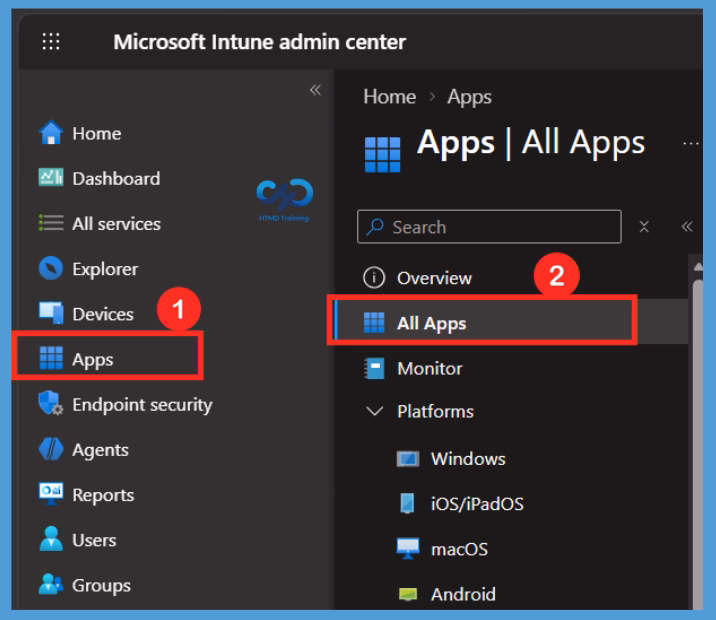Click the iOS/iPadOS device icon
Screen dimensions: 716x620
(x=407, y=503)
